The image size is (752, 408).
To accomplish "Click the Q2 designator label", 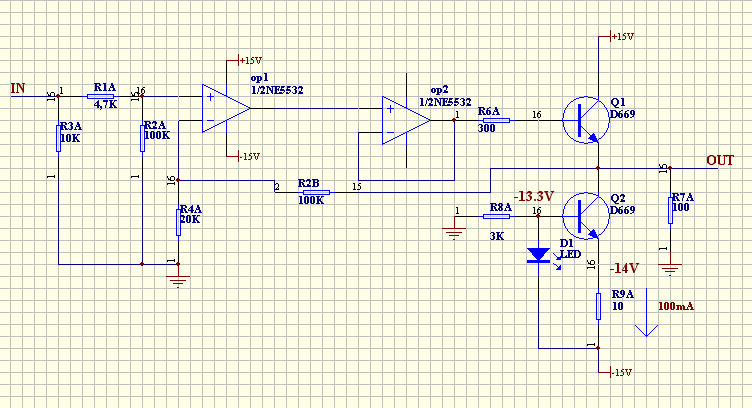I will (618, 198).
